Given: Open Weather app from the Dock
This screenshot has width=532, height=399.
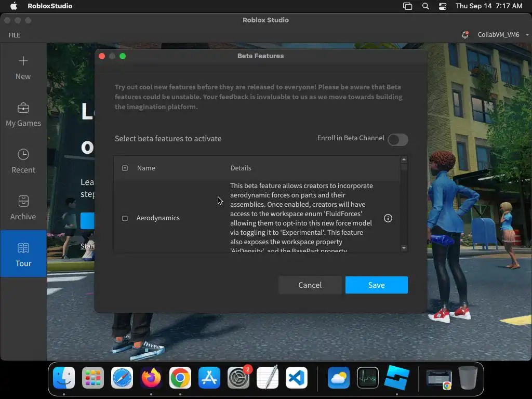Looking at the screenshot, I should (339, 378).
